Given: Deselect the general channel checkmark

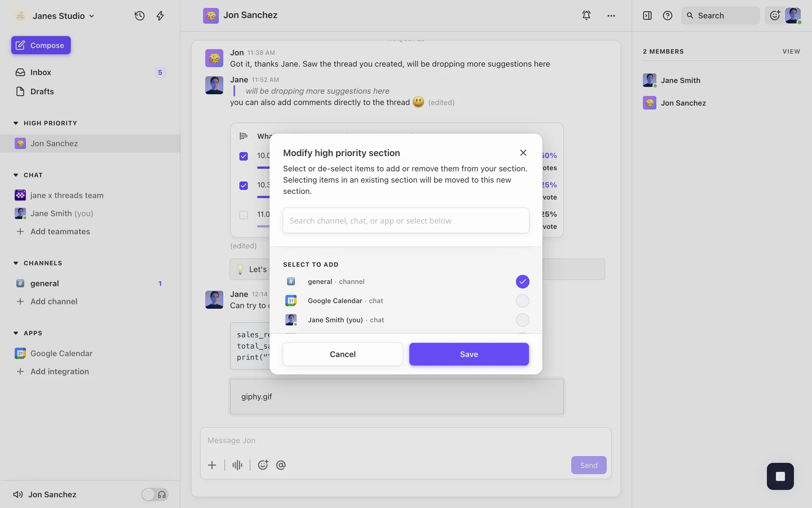Looking at the screenshot, I should [522, 282].
